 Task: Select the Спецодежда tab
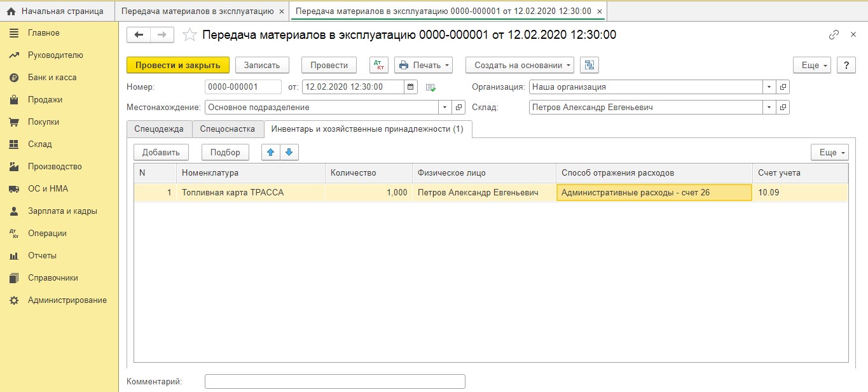[159, 129]
